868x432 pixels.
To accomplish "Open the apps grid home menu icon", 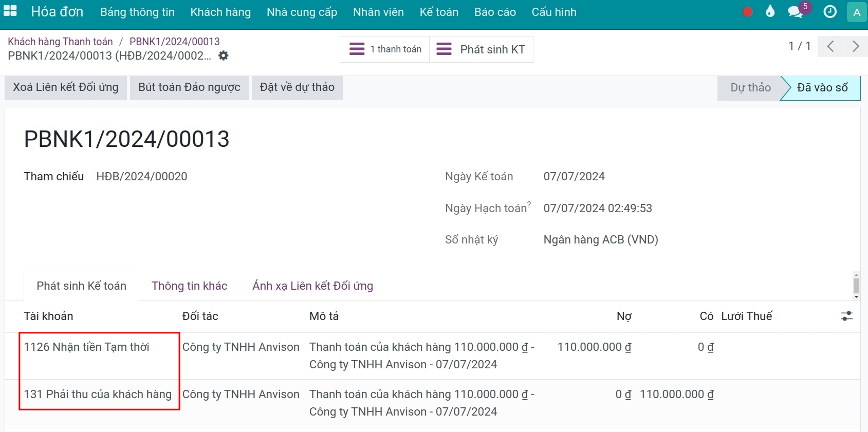I will [x=10, y=11].
